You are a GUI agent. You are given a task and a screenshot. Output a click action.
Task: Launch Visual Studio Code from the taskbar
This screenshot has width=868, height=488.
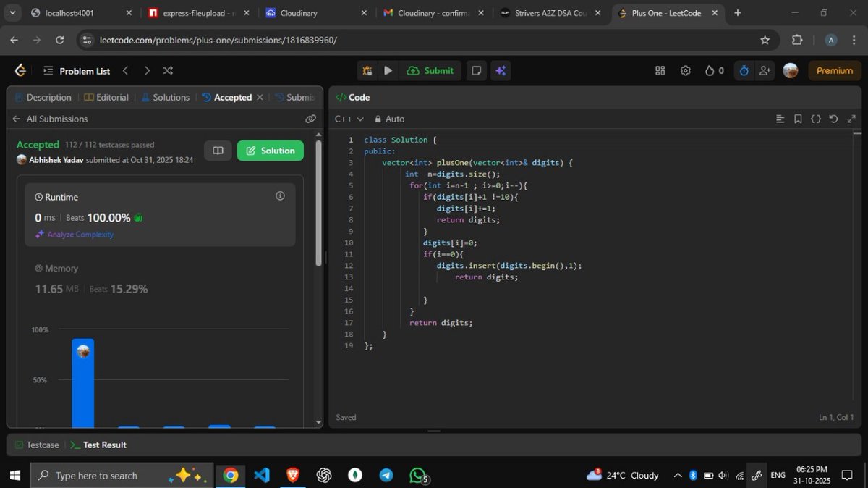coord(262,476)
